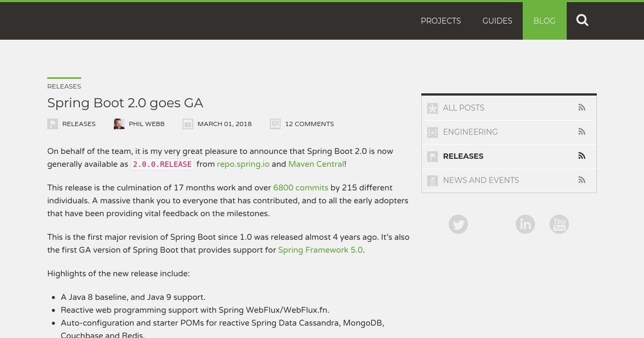This screenshot has width=644, height=338.
Task: Select the BLOG navigation tab
Action: click(x=544, y=21)
